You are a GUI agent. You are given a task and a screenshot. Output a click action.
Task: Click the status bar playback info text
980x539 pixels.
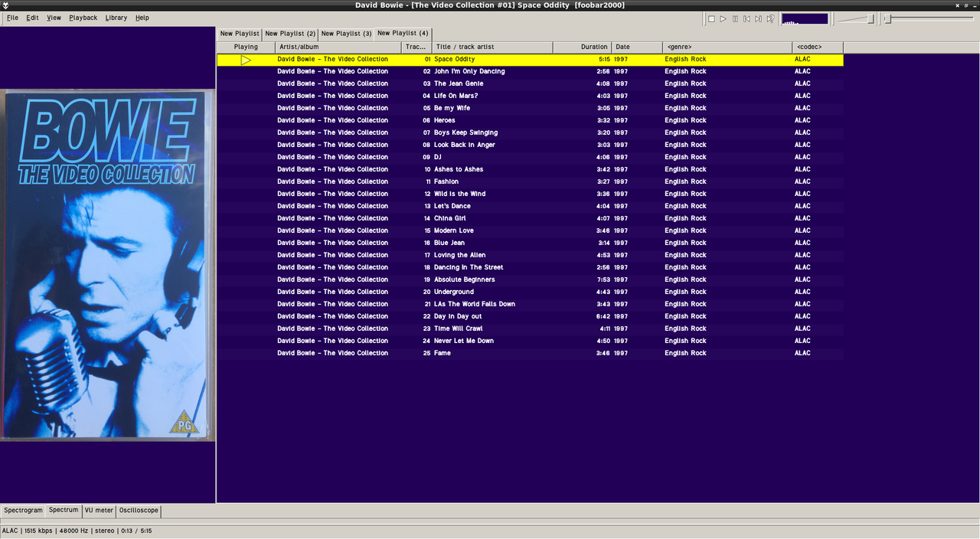[x=77, y=531]
